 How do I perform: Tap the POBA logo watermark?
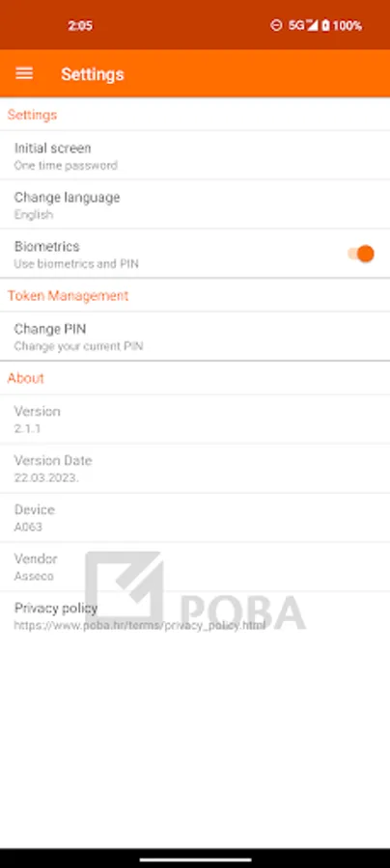(x=196, y=591)
